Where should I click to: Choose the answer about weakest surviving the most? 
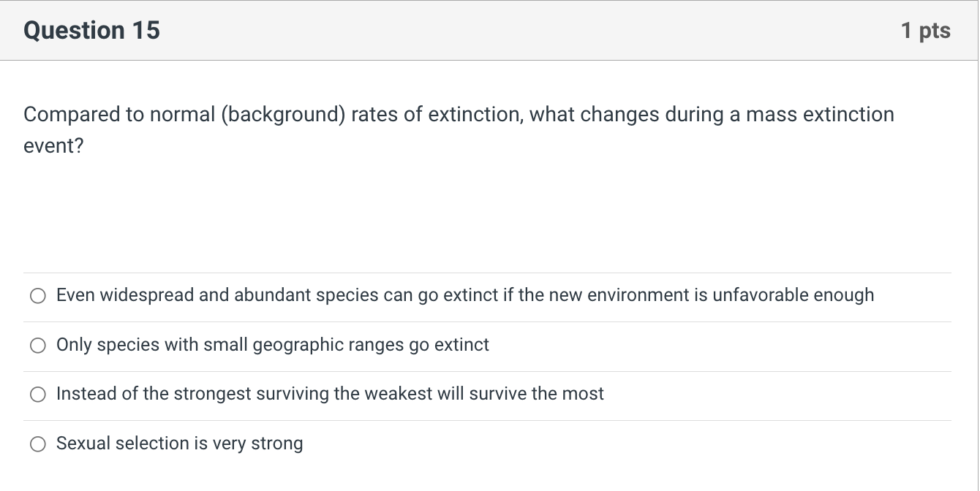point(330,394)
